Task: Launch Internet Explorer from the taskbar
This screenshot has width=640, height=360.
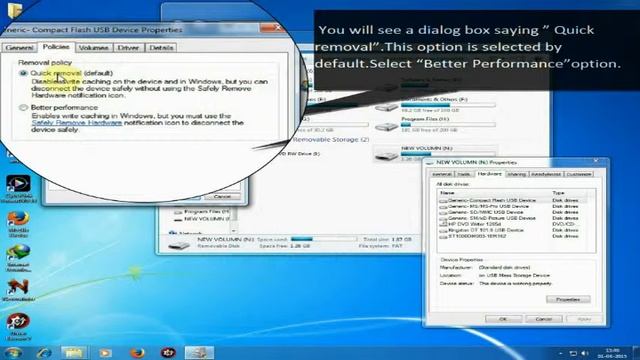Action: pos(44,352)
